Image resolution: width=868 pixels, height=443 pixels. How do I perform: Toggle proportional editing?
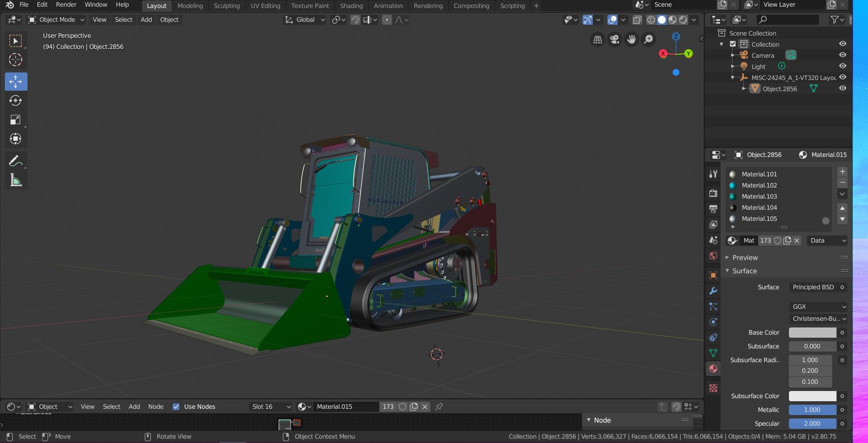pos(387,20)
